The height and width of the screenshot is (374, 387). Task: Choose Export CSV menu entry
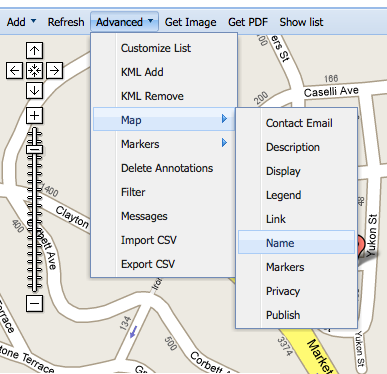165,264
